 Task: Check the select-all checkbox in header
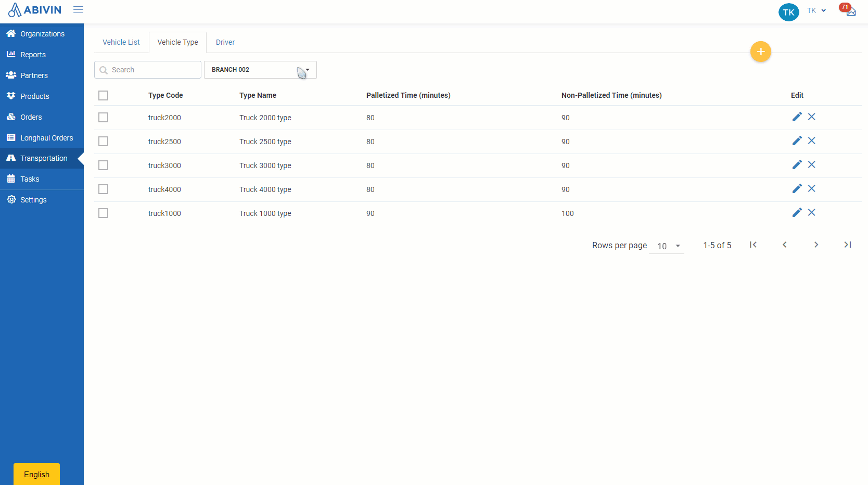coord(103,95)
